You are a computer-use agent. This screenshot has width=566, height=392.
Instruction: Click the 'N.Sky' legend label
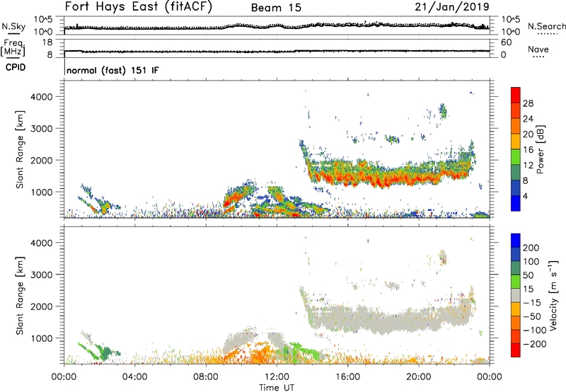tap(13, 26)
